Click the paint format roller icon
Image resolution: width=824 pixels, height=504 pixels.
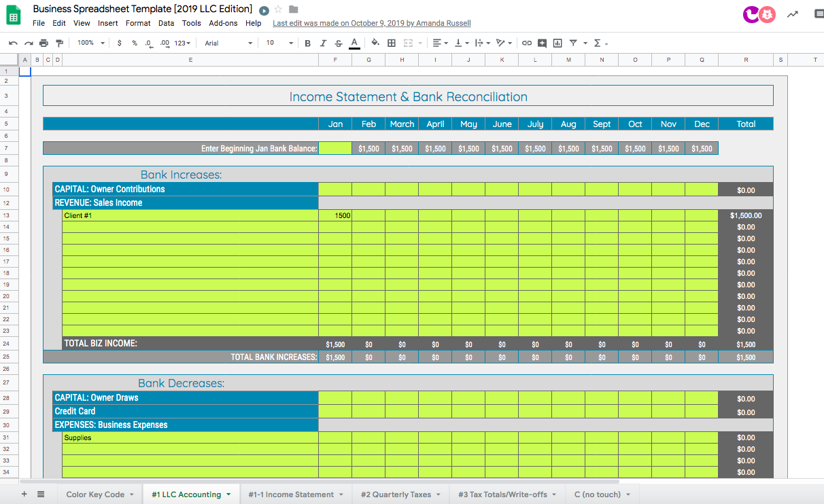click(59, 43)
